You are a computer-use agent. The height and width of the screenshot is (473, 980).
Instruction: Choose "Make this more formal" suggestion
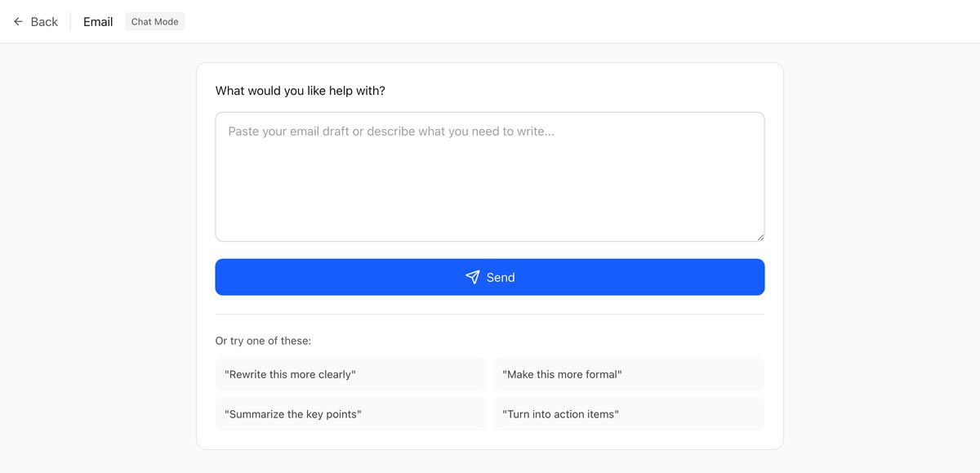pyautogui.click(x=629, y=374)
